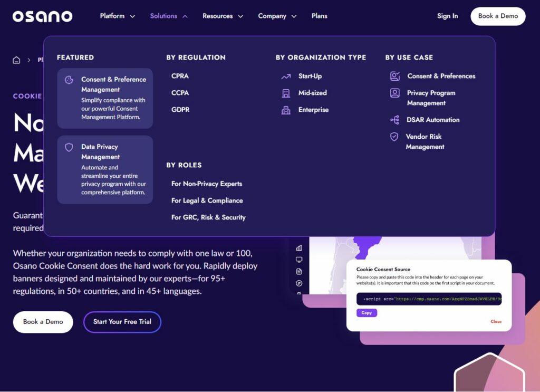Click the bar chart icon in the preview sidebar
Screen dimensions: 540x392
(299, 247)
